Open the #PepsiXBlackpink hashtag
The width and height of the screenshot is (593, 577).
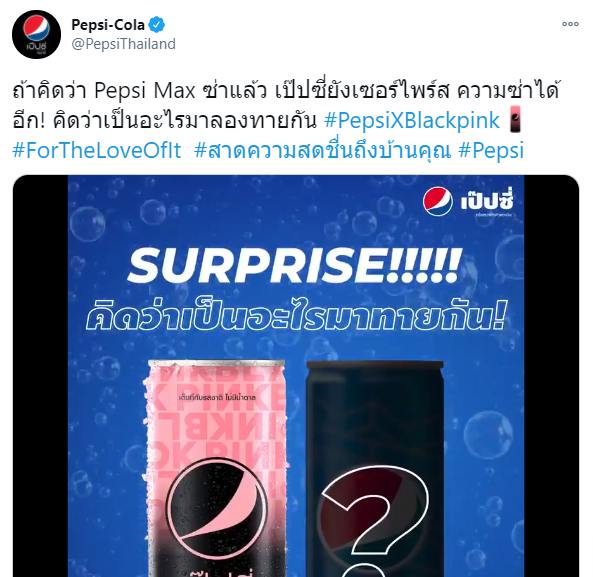click(412, 121)
